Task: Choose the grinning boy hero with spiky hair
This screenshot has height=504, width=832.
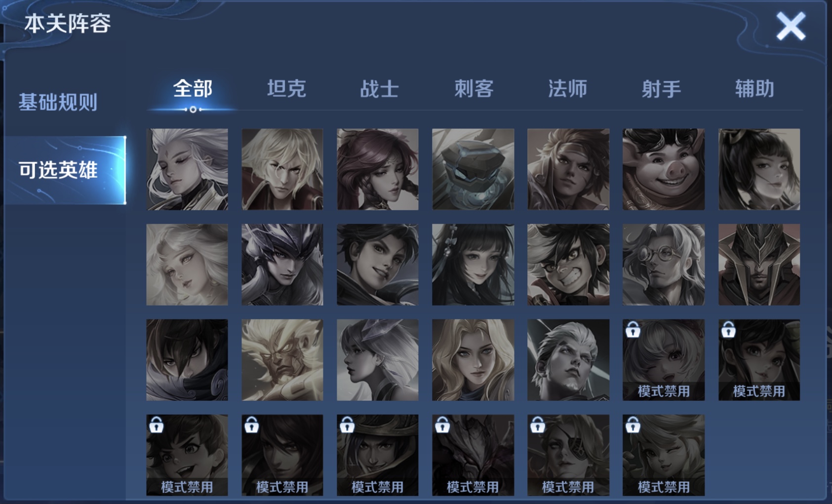Action: (x=568, y=265)
